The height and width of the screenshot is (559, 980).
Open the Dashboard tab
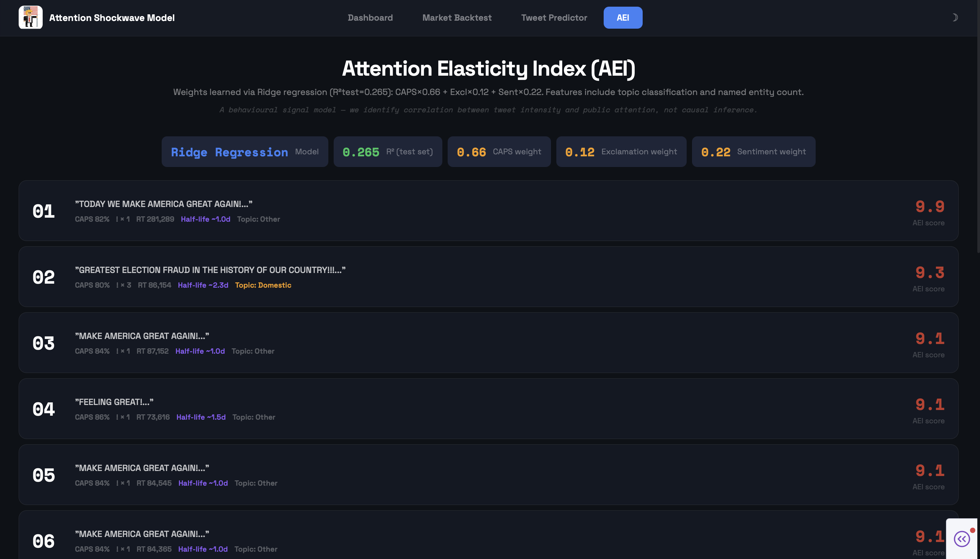coord(370,18)
